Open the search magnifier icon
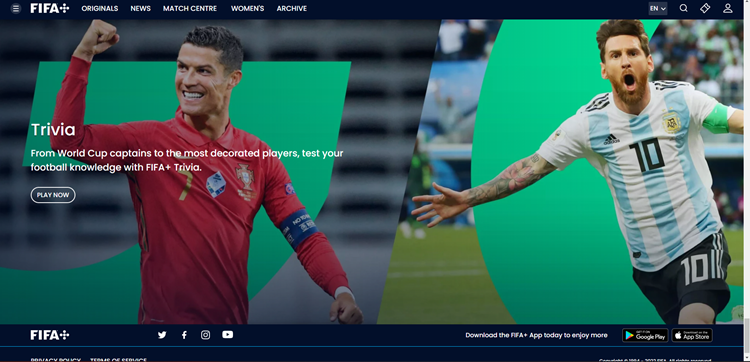Viewport: 750px width, 362px height. pyautogui.click(x=684, y=9)
